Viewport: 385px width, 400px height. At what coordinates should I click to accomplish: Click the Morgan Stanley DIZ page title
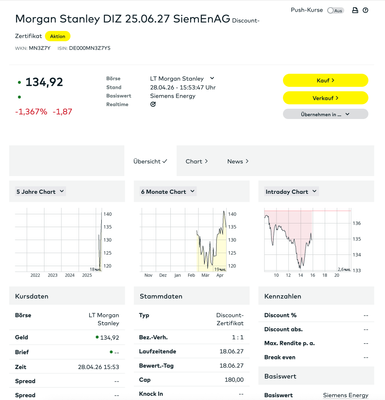click(x=123, y=19)
